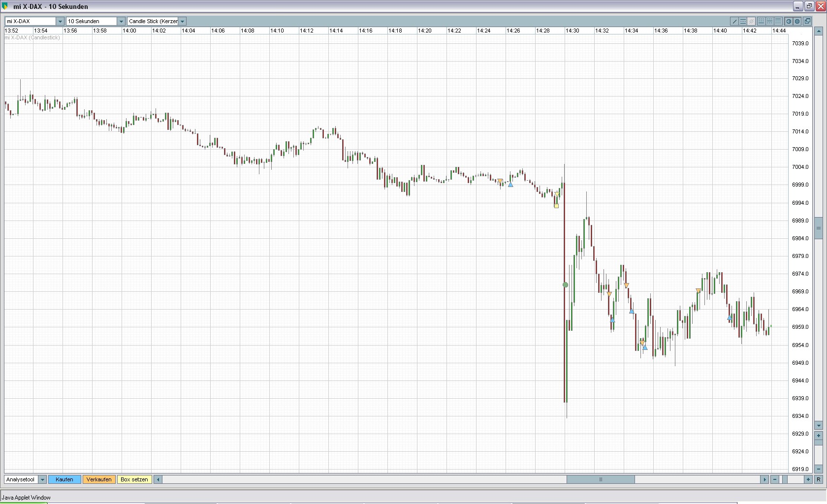The width and height of the screenshot is (827, 504).
Task: Click the 10 Sekunden interval field
Action: coord(92,21)
